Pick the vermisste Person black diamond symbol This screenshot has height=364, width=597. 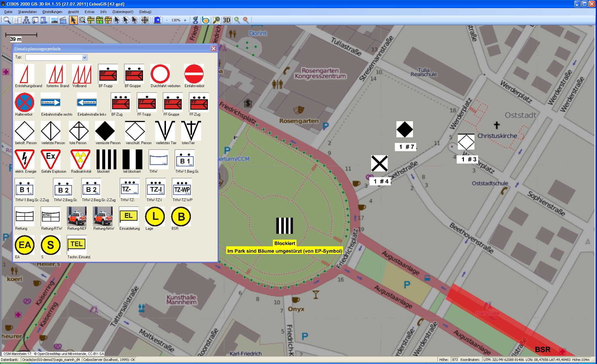[105, 131]
